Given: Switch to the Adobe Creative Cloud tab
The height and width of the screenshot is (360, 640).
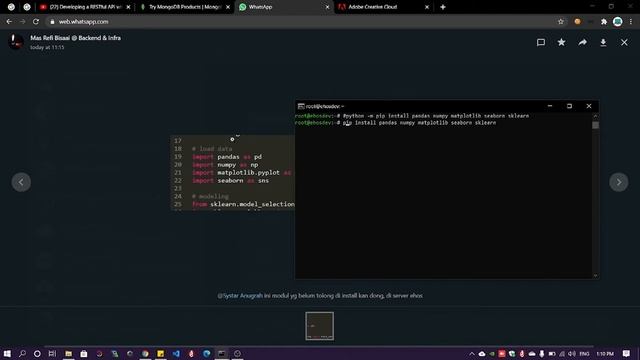Looking at the screenshot, I should tap(384, 7).
